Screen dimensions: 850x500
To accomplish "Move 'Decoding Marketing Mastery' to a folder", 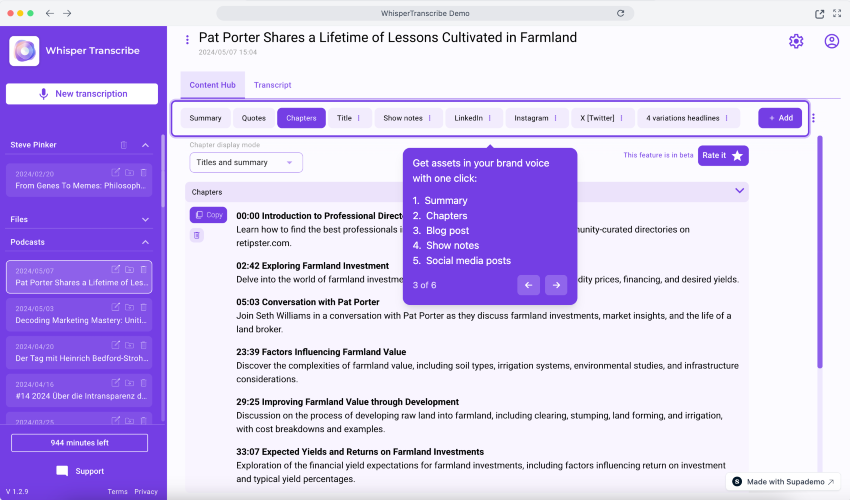I will click(130, 307).
